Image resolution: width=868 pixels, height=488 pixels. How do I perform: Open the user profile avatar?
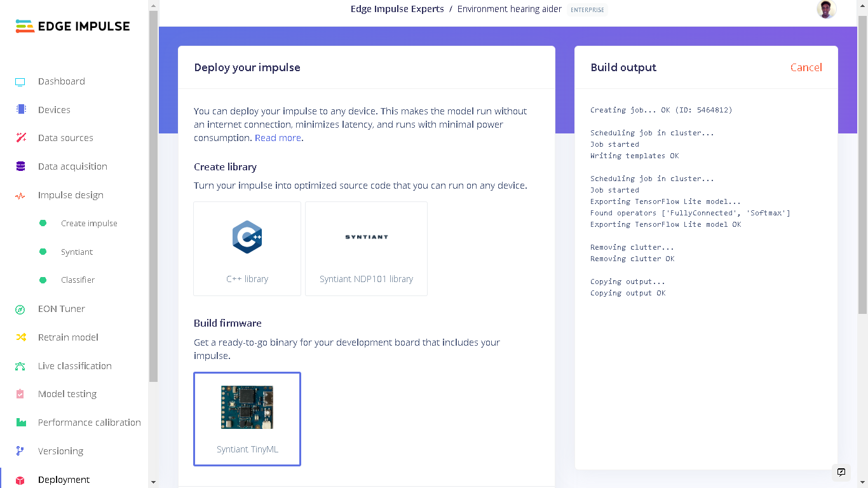coord(826,9)
